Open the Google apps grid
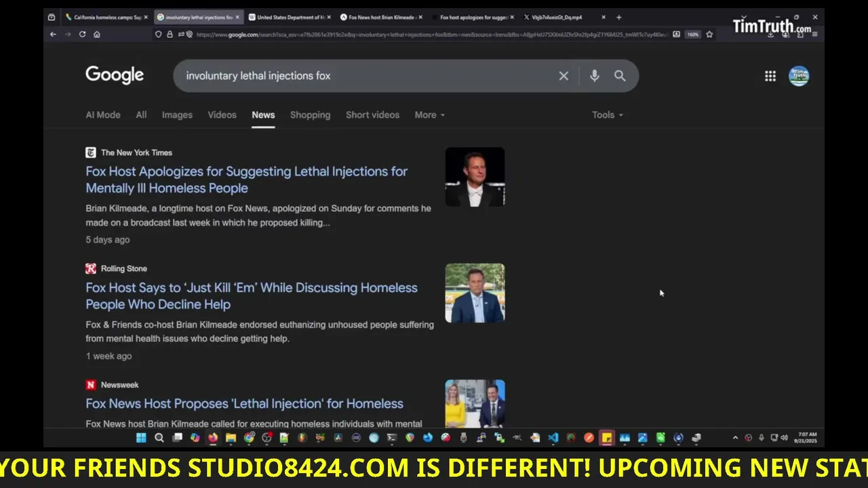Screen dimensions: 868x488 click(x=770, y=76)
